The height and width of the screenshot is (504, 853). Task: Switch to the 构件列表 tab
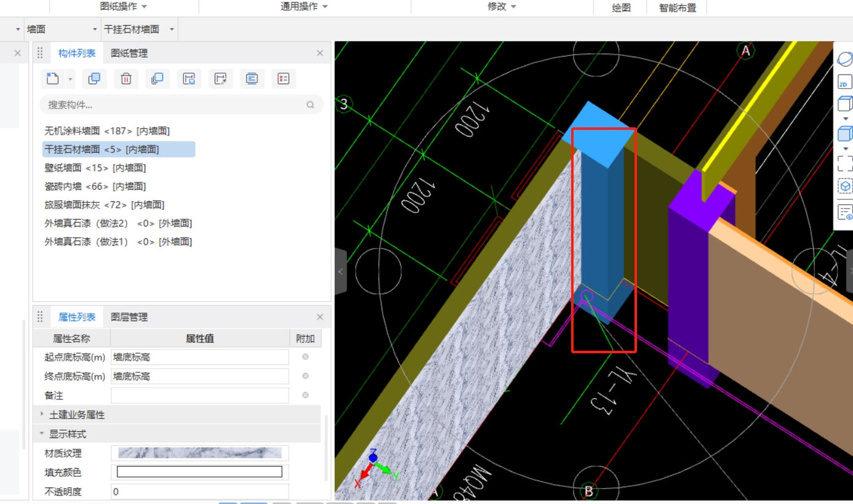pos(77,54)
